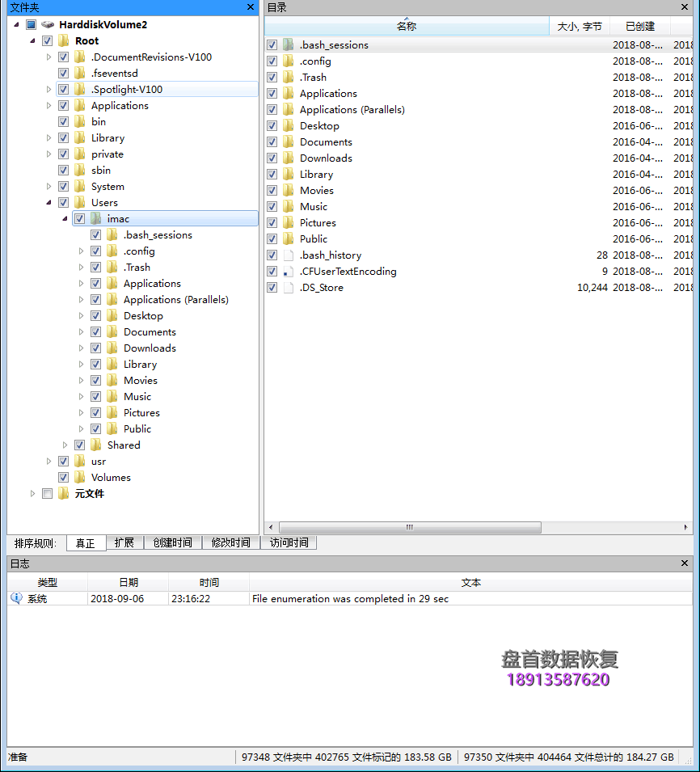Select the Root folder icon
The height and width of the screenshot is (772, 700).
point(62,40)
